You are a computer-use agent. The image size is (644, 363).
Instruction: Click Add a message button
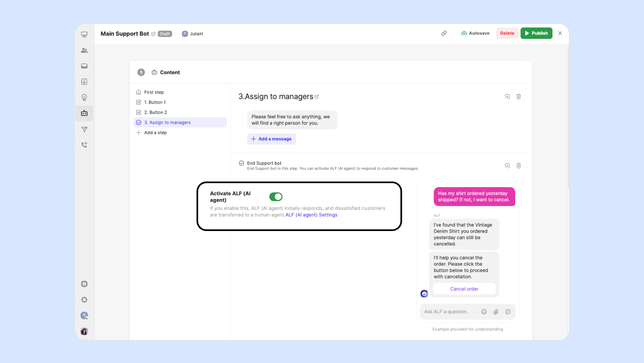(272, 139)
